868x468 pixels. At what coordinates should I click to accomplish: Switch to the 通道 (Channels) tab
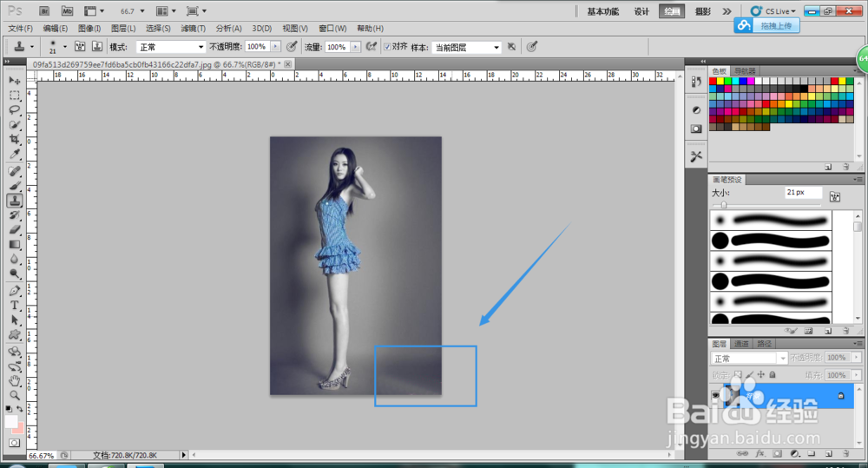[742, 344]
